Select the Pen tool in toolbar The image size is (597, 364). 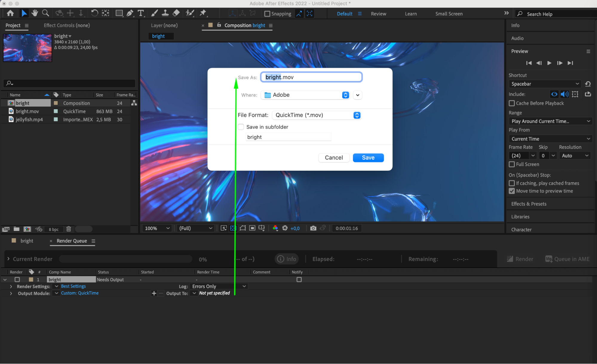click(130, 13)
